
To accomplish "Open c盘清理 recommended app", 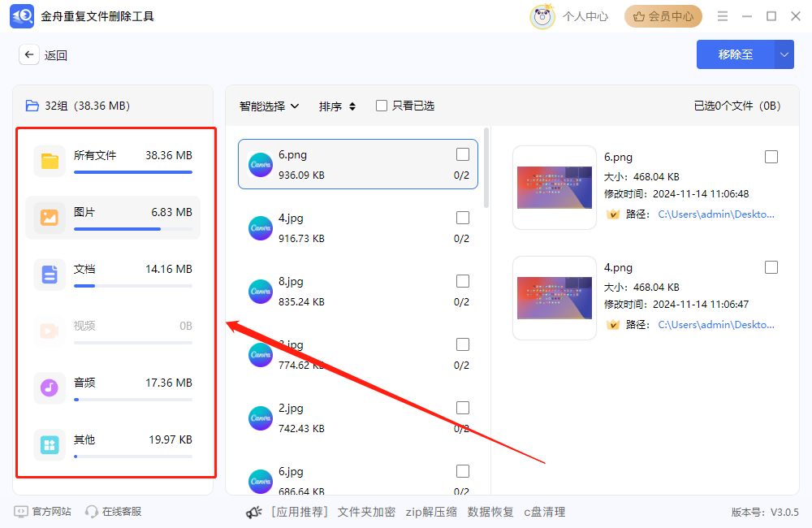I will click(x=544, y=512).
